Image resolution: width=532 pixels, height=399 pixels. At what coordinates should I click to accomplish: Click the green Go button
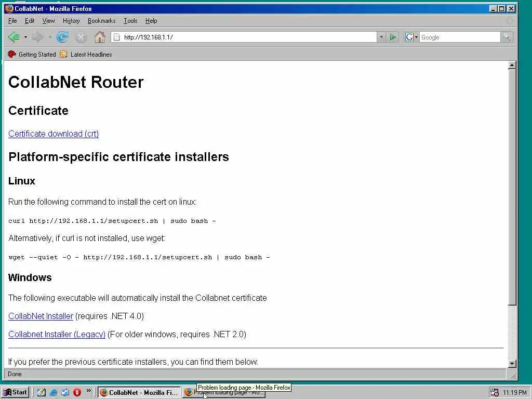393,37
